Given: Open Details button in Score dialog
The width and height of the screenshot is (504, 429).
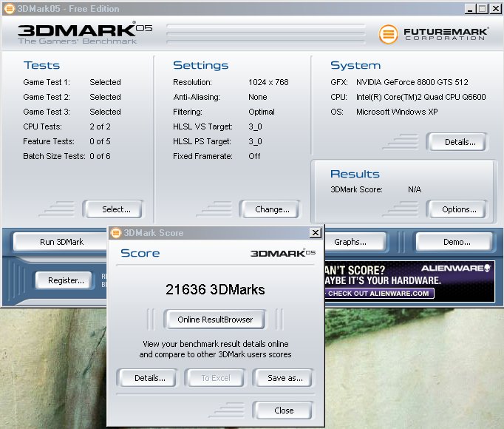Looking at the screenshot, I should coord(147,378).
